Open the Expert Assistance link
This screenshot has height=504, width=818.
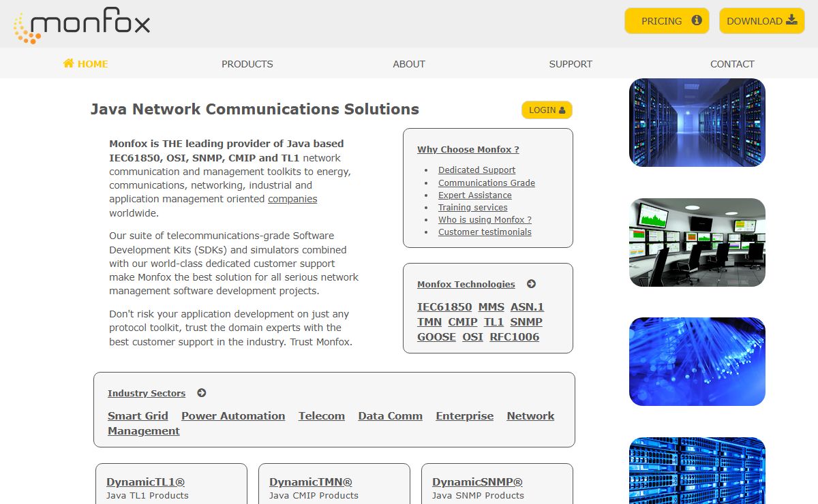point(475,195)
